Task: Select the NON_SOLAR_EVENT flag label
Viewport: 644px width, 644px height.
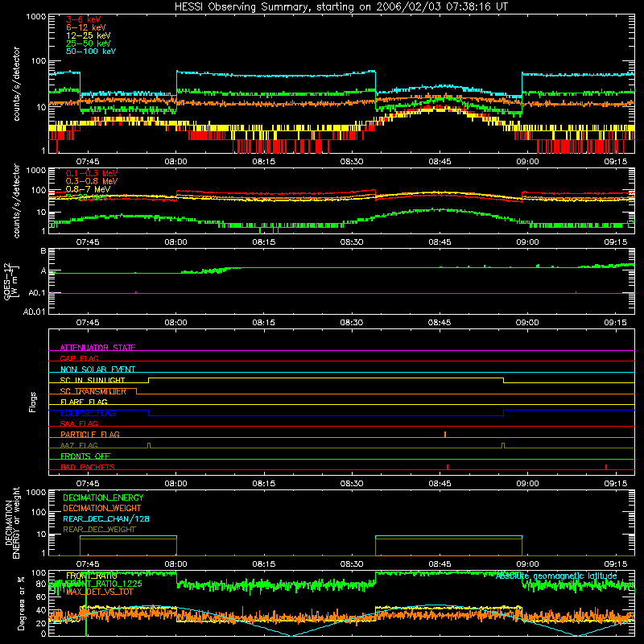Action: (x=97, y=369)
